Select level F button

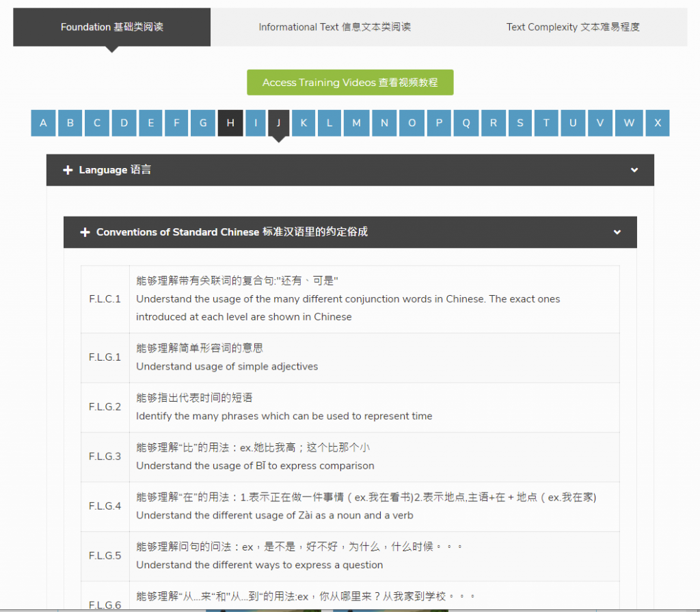[176, 123]
